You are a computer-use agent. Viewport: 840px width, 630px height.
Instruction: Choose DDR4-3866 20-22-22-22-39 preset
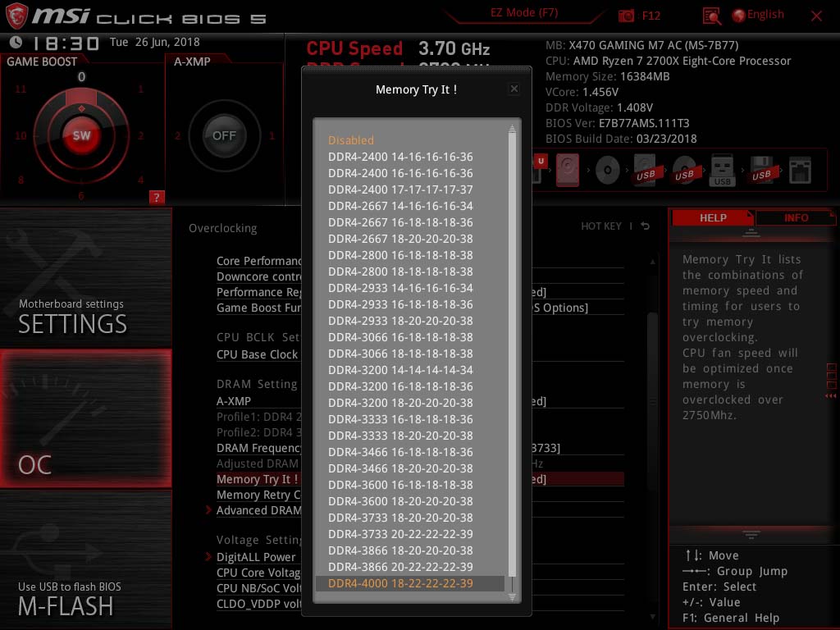coord(400,567)
